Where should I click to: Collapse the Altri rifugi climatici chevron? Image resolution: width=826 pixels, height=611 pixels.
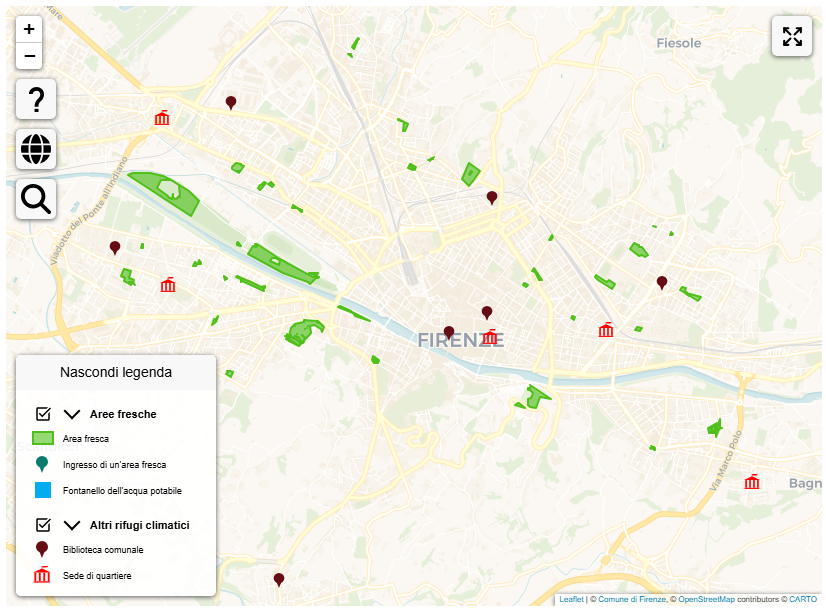point(72,525)
